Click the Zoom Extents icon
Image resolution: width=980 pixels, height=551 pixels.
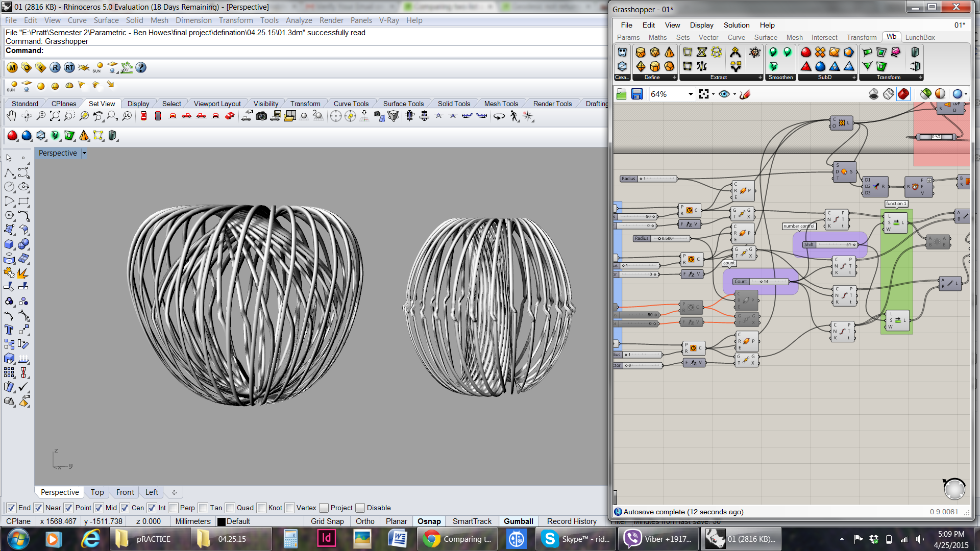(x=55, y=116)
